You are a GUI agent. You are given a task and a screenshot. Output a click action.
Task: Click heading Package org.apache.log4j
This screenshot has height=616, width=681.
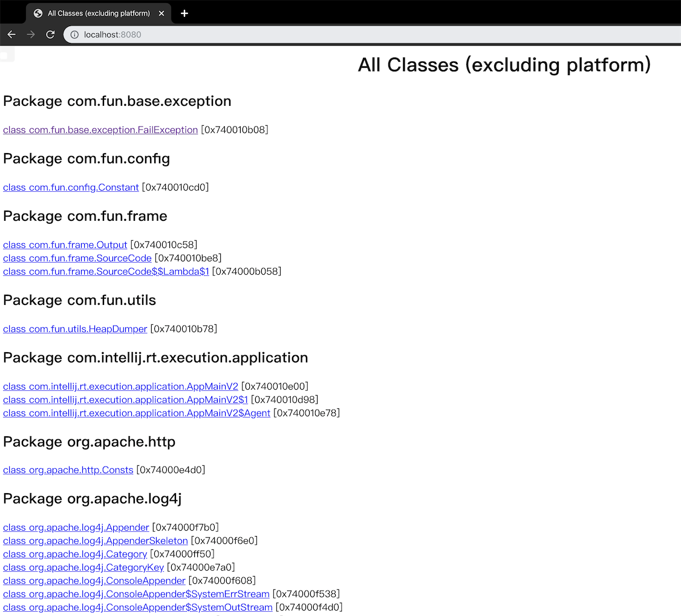click(92, 499)
